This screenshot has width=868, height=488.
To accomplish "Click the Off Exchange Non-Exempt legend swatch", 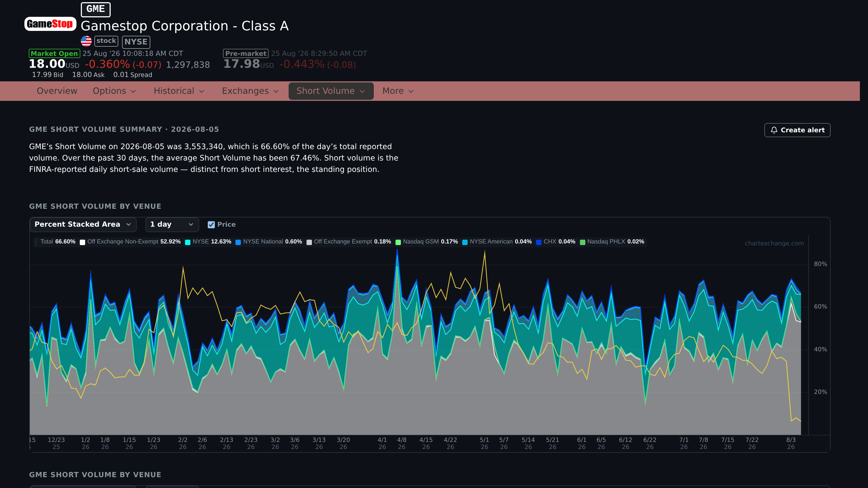I will pyautogui.click(x=82, y=242).
